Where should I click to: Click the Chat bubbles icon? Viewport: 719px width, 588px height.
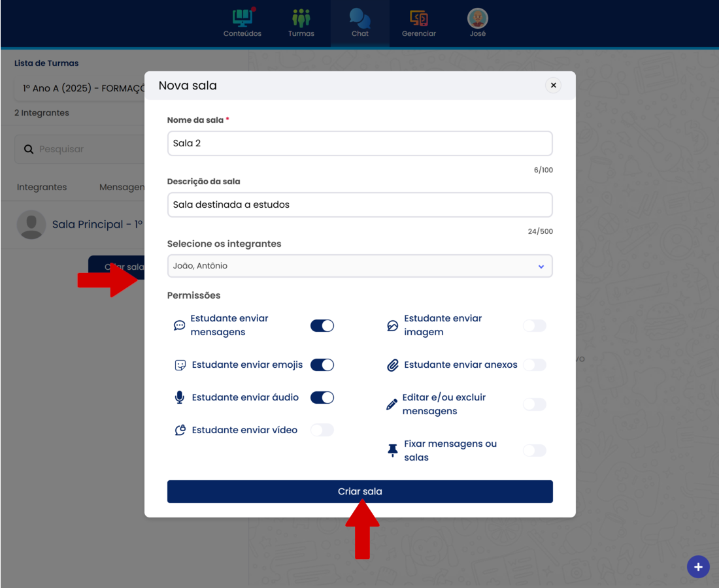pyautogui.click(x=359, y=18)
